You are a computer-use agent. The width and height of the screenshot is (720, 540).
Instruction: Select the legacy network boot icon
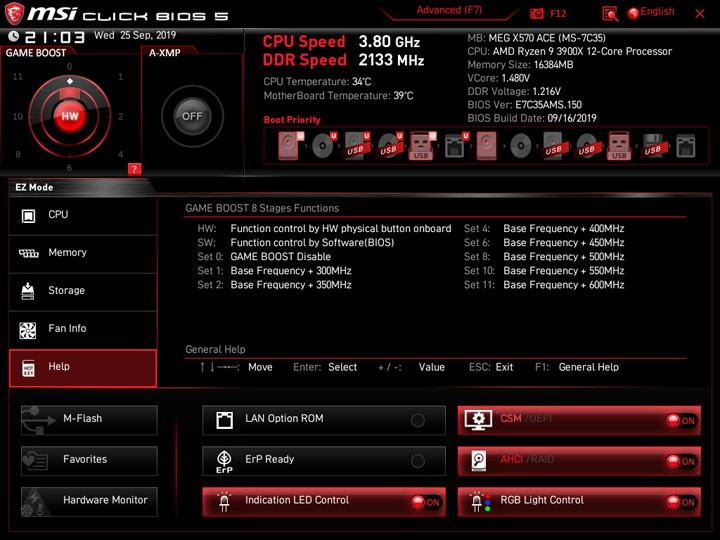[x=686, y=146]
